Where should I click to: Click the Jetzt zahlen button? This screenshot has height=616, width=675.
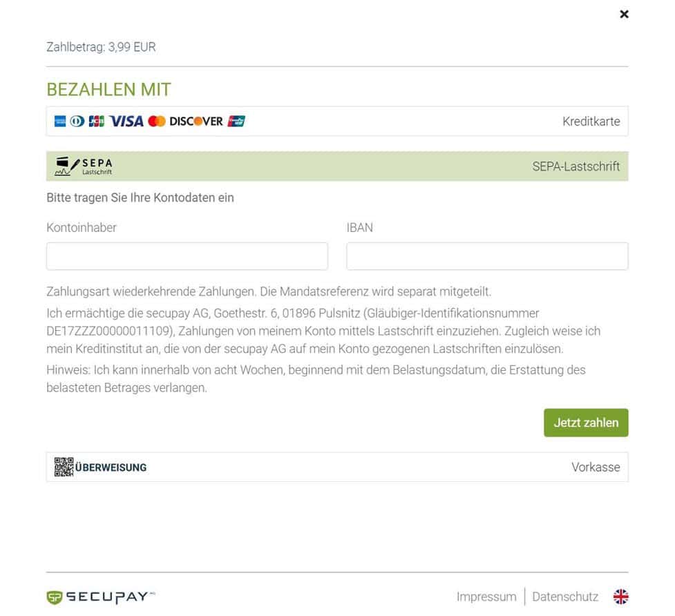tap(586, 423)
